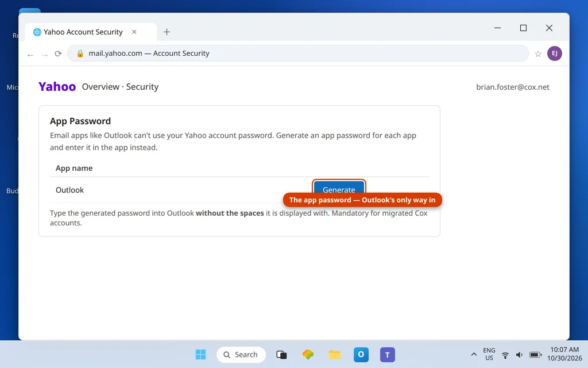This screenshot has height=368, width=588.
Task: Open Outlook from the taskbar
Action: [x=361, y=354]
